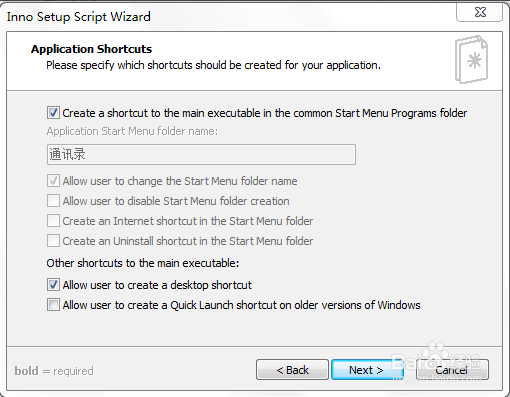510x397 pixels.
Task: Click 'Other shortcuts to the main executable' label
Action: 143,263
